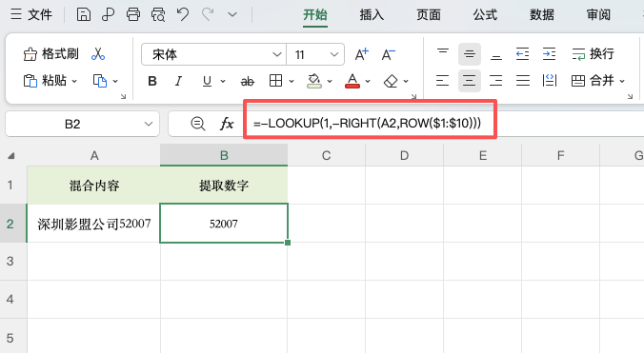This screenshot has width=644, height=353.
Task: Switch to the 插入 tab
Action: click(372, 15)
